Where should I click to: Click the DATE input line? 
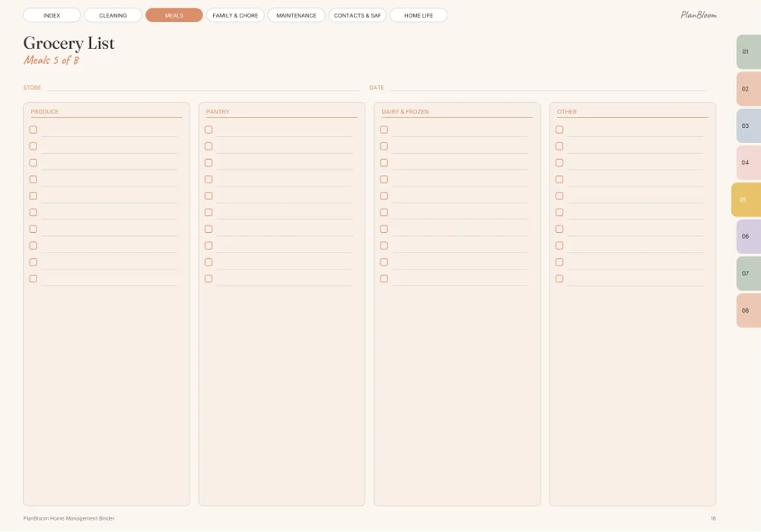tap(547, 88)
